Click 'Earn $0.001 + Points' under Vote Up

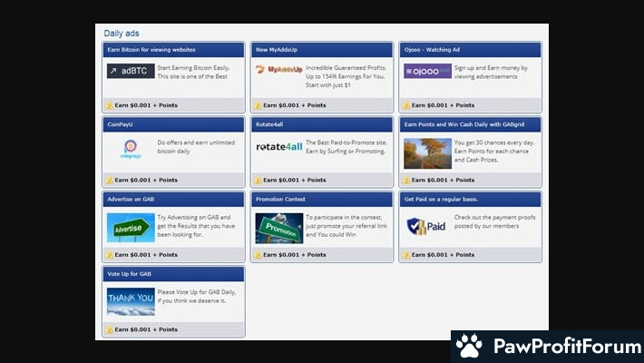tap(146, 329)
